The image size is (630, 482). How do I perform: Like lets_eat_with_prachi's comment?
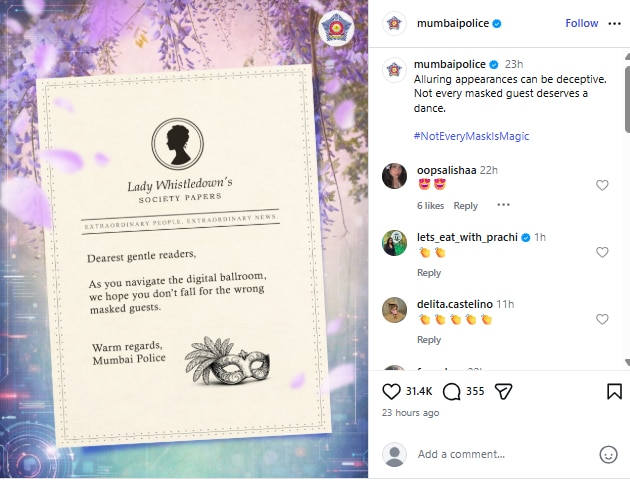tap(602, 252)
